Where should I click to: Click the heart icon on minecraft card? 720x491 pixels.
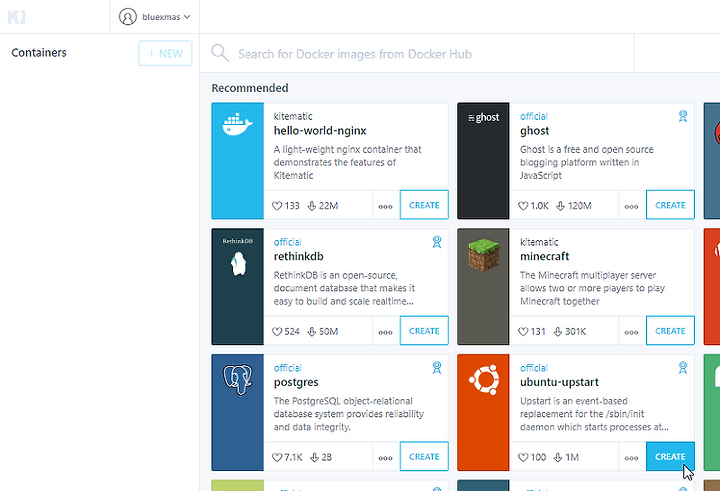[523, 332]
